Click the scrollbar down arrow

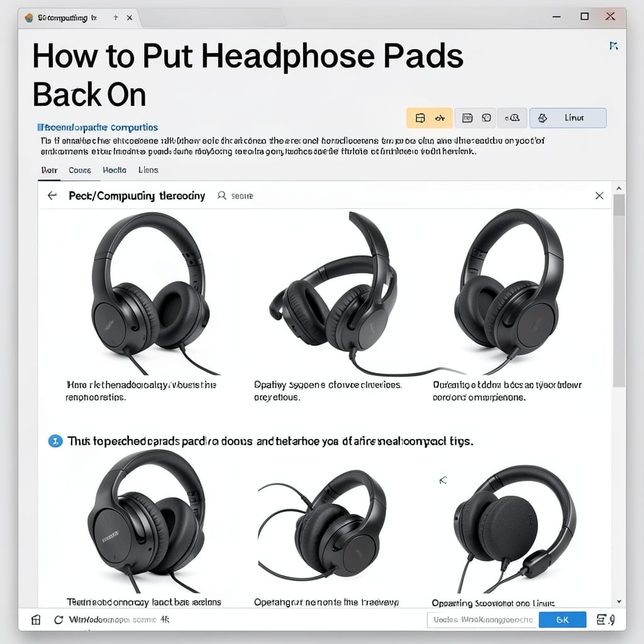619,602
